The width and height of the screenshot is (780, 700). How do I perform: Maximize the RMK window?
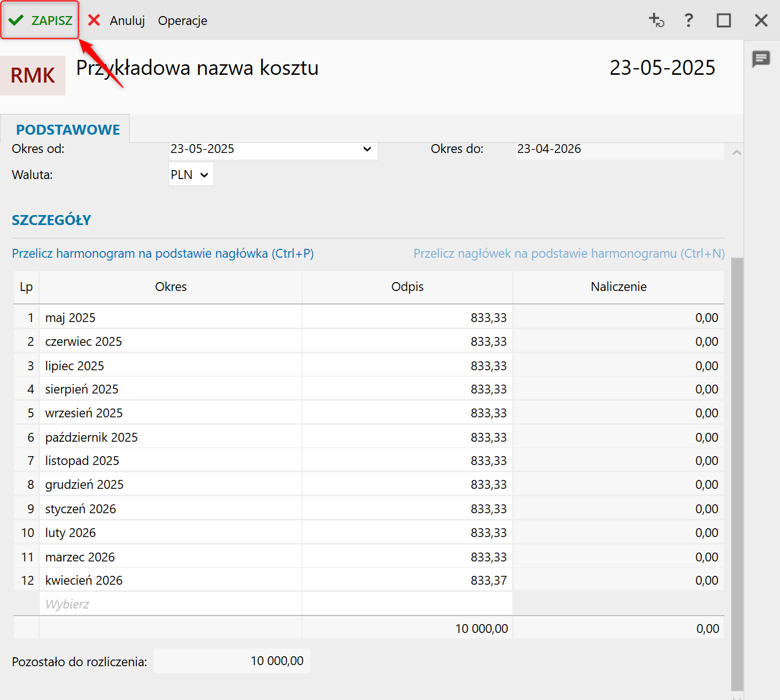(x=724, y=21)
